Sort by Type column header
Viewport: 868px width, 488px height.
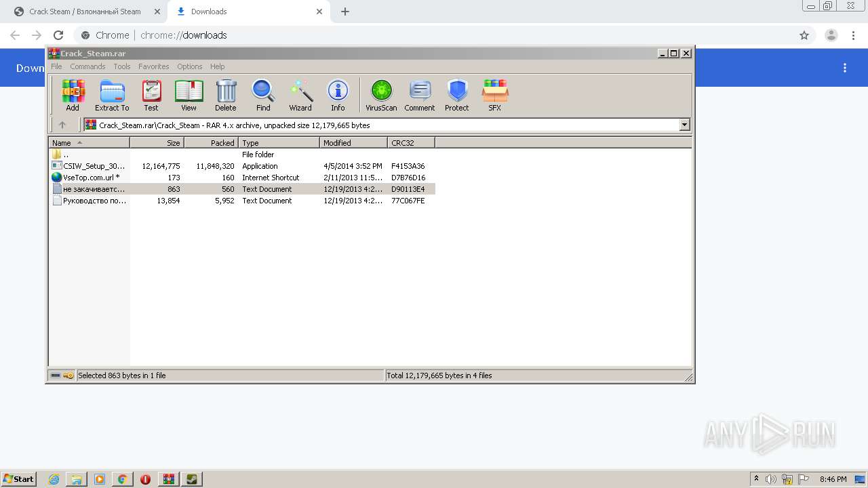click(279, 143)
